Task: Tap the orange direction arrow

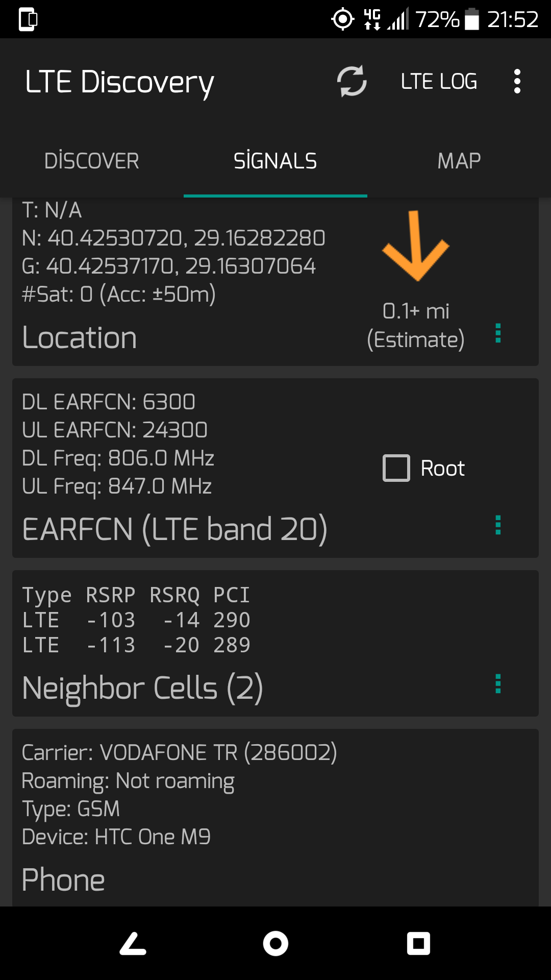Action: pos(415,246)
